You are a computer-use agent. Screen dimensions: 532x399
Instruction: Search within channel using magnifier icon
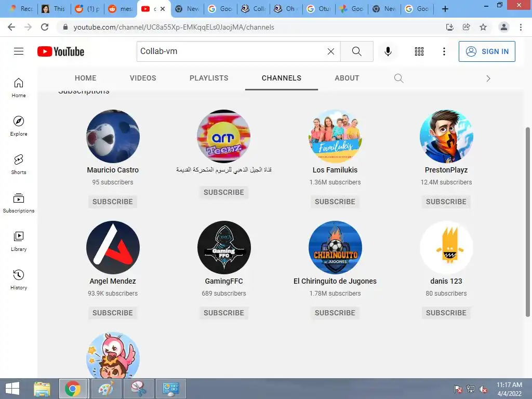click(398, 78)
